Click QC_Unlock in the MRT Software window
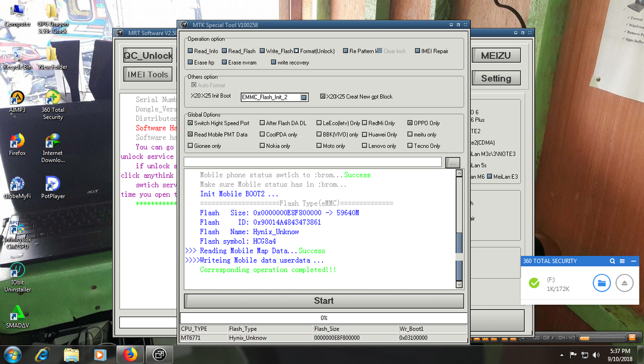 (x=148, y=55)
